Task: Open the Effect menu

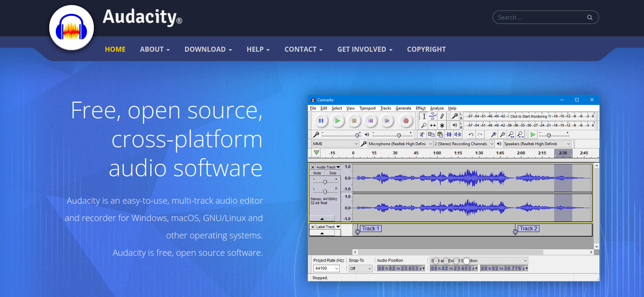Action: pyautogui.click(x=420, y=108)
